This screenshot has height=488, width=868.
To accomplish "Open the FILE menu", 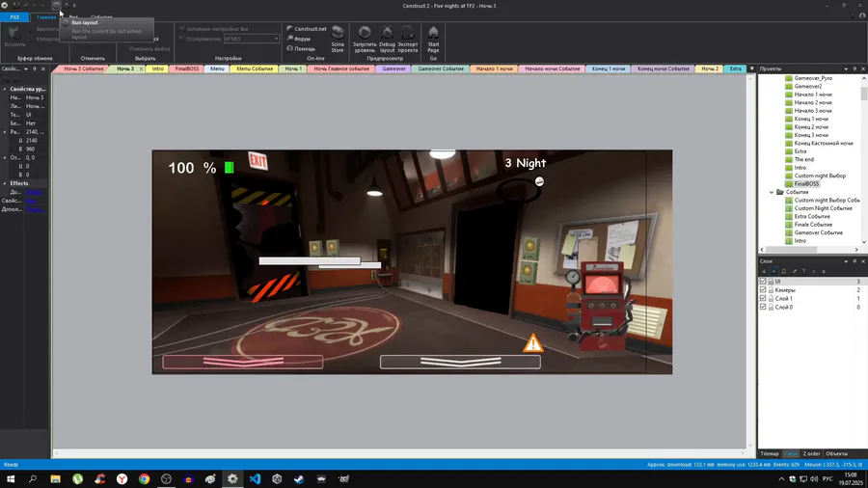I will [x=14, y=17].
